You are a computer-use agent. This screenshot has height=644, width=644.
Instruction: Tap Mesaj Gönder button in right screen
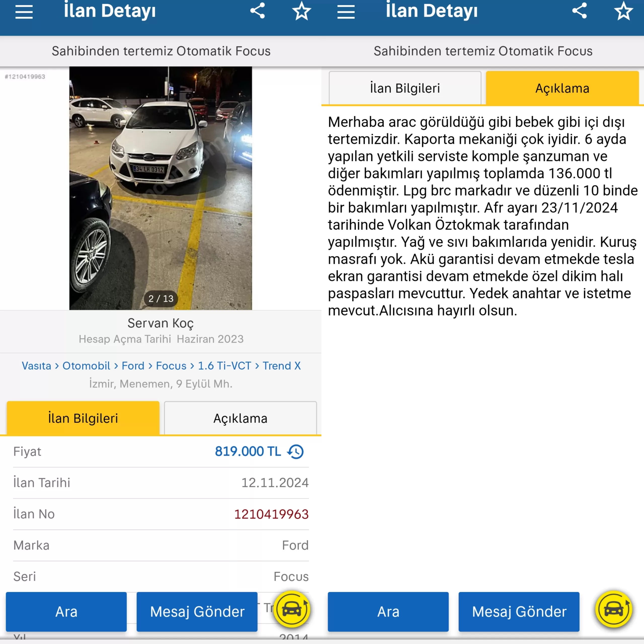[519, 612]
